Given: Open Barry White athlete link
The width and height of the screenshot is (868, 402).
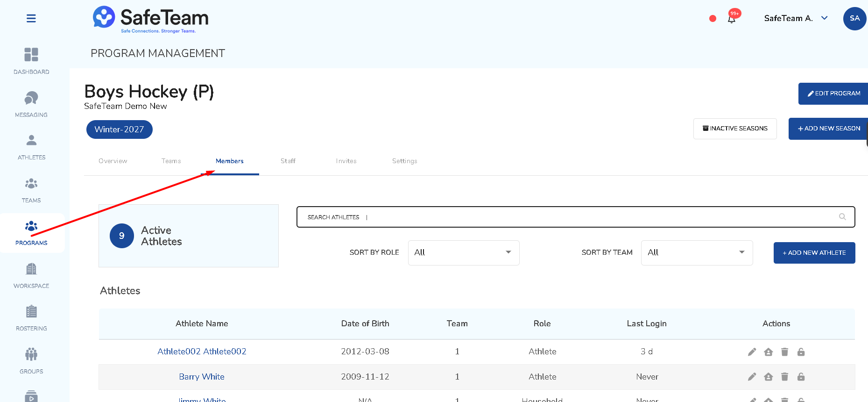Looking at the screenshot, I should [202, 377].
